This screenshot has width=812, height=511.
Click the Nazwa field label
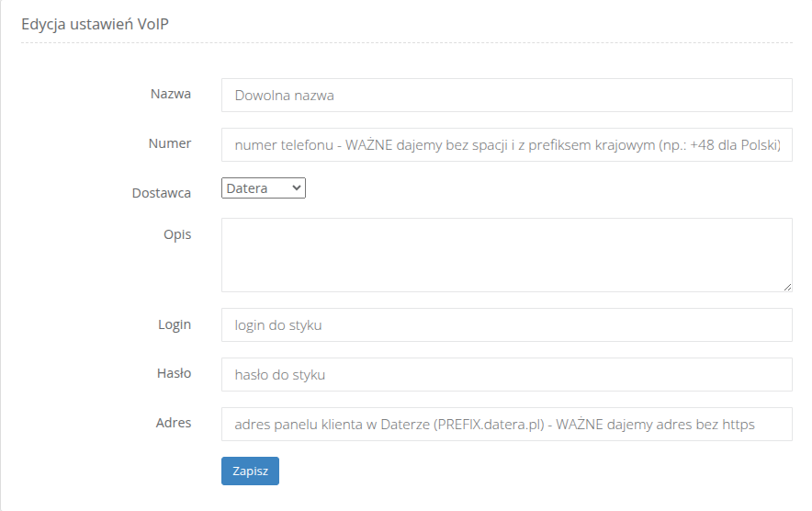pyautogui.click(x=171, y=94)
